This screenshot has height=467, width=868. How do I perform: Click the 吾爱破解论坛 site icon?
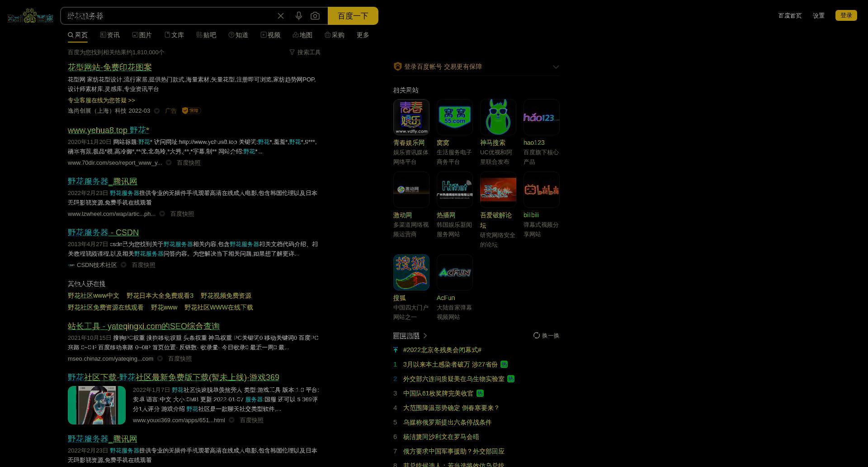click(x=498, y=190)
